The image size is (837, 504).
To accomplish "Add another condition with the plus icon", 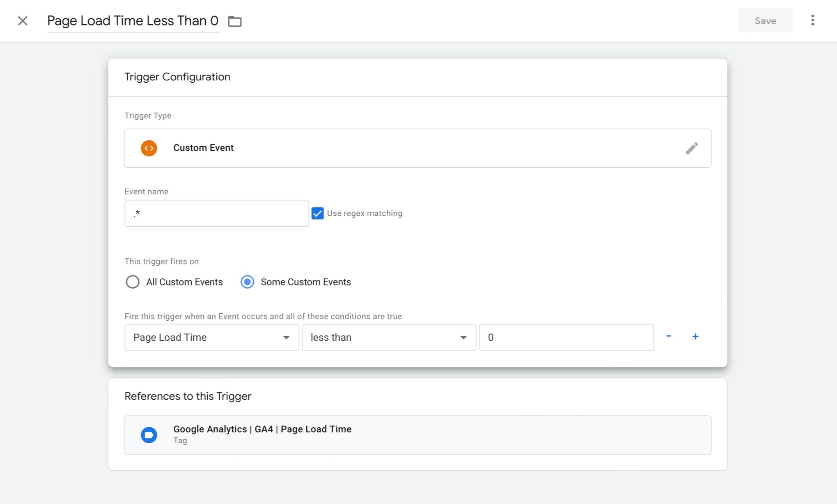I will [695, 336].
